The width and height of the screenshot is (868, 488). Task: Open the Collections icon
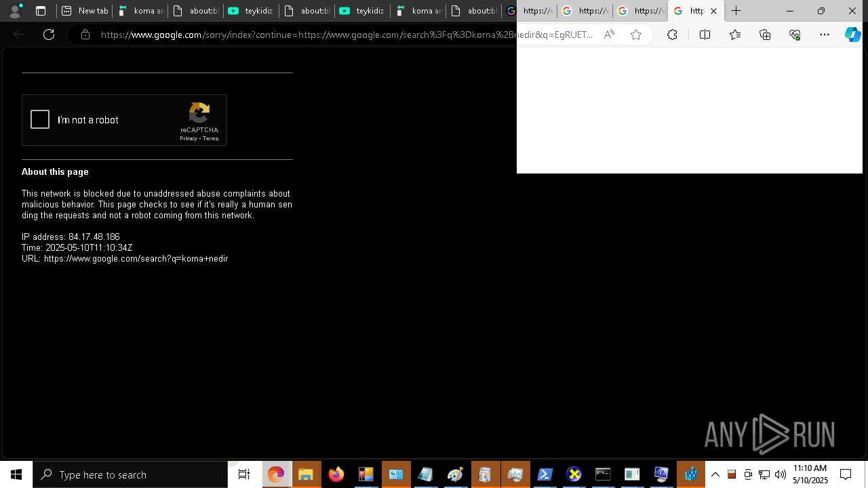pyautogui.click(x=765, y=35)
